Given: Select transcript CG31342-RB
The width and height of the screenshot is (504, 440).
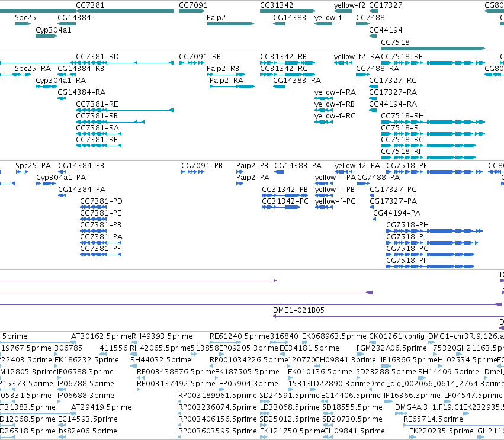Looking at the screenshot, I should click(x=288, y=63).
